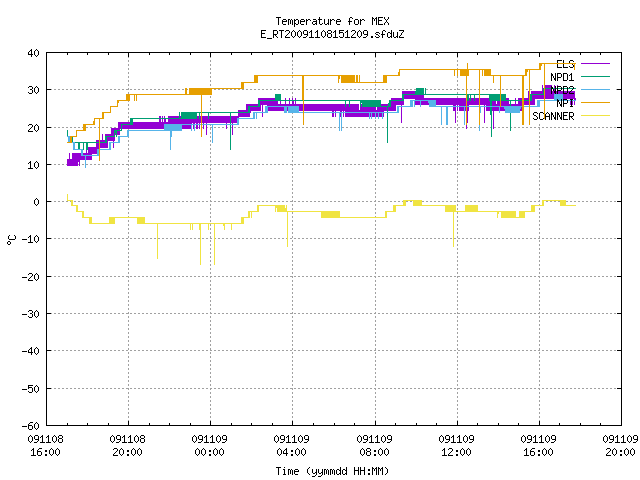Click the °C y-axis unit label
Viewport: 640px width, 480px height.
11,240
